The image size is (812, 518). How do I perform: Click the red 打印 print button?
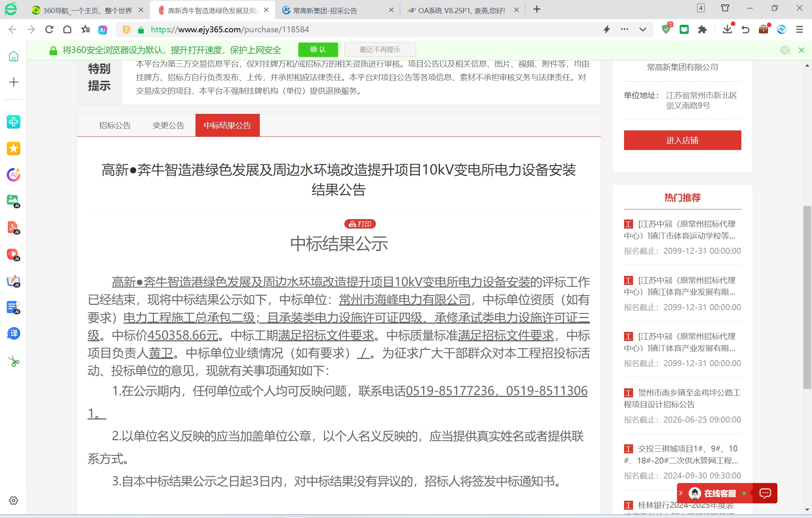(x=360, y=224)
